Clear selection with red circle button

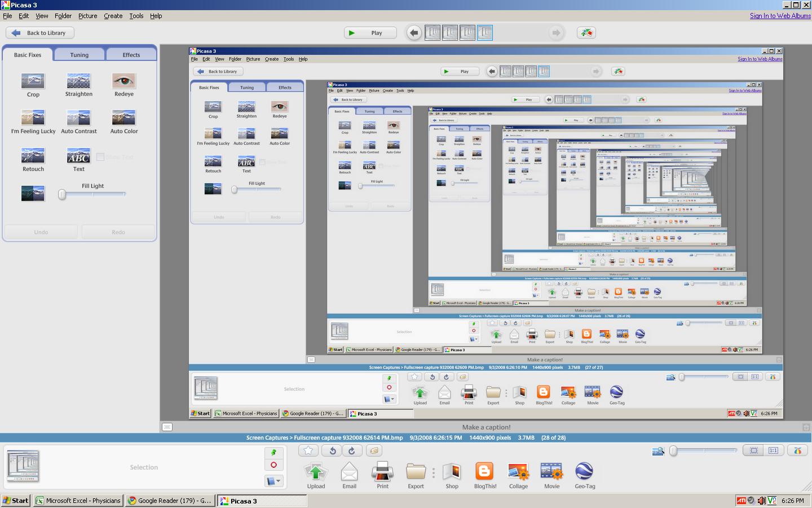[273, 465]
